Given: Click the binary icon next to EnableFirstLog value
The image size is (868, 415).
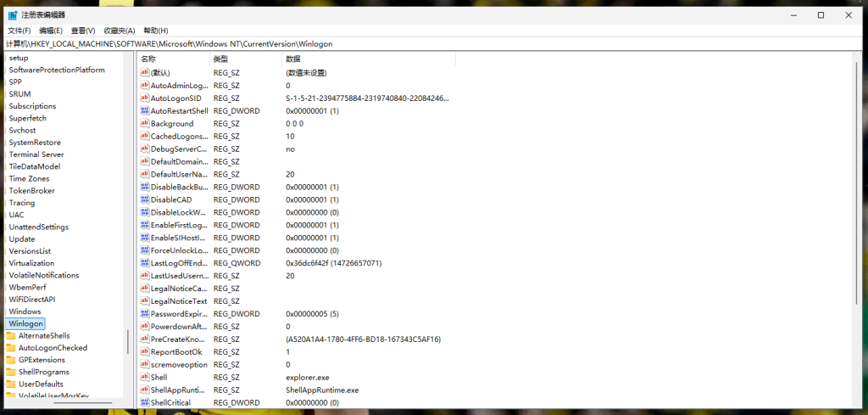Looking at the screenshot, I should [x=145, y=225].
